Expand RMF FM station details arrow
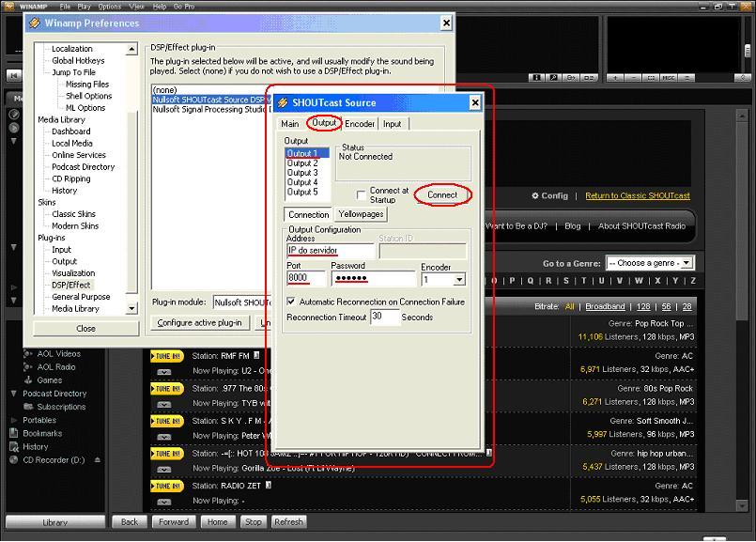Image resolution: width=756 pixels, height=542 pixels. [x=164, y=371]
